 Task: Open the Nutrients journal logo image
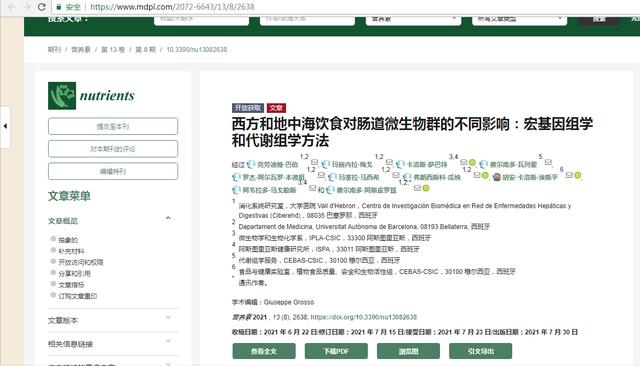[x=91, y=95]
